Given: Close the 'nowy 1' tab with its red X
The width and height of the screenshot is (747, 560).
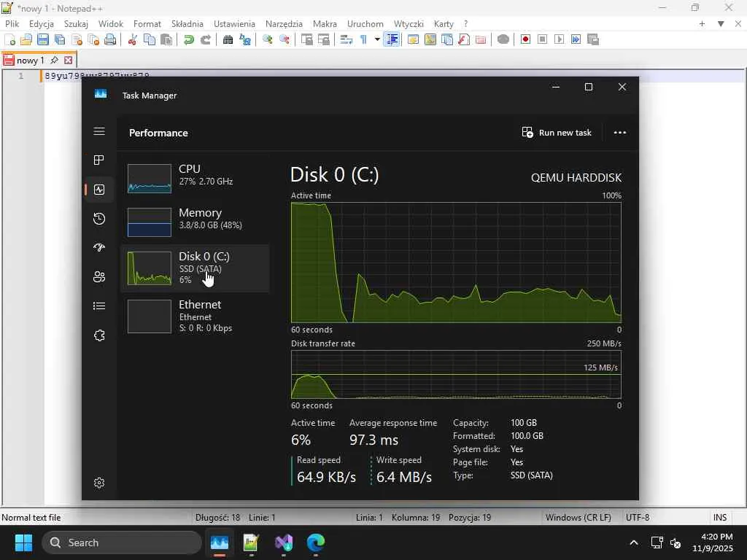Looking at the screenshot, I should (x=68, y=61).
